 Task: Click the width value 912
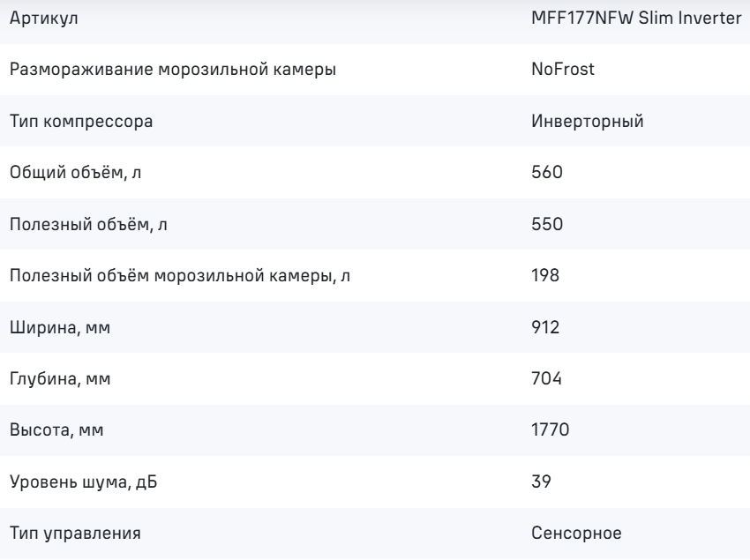(545, 327)
